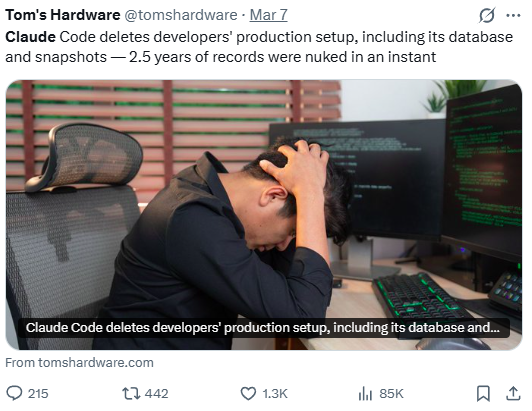
Task: Click the bold Claude word in tweet
Action: [x=31, y=37]
